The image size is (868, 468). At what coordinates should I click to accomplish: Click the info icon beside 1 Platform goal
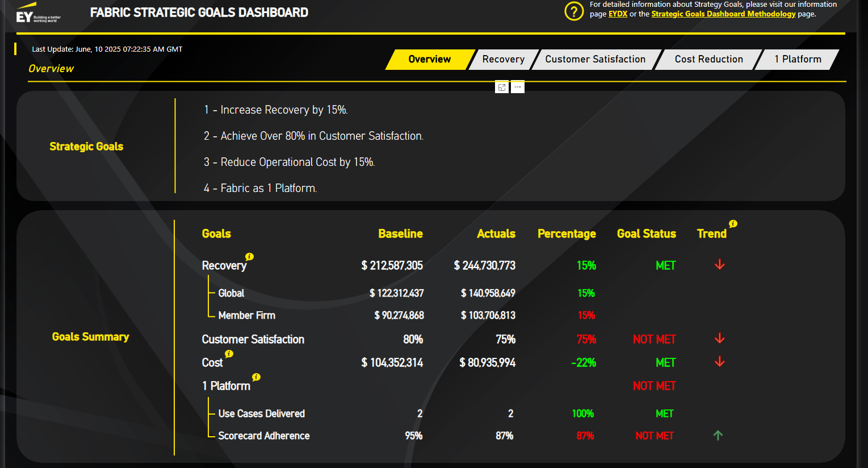pos(256,377)
